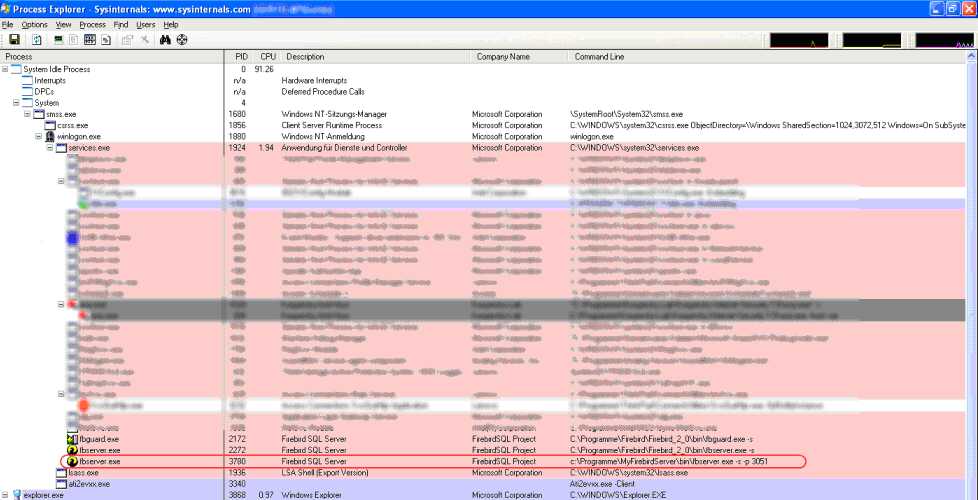Click the vertical scrollbar up arrow
This screenshot has width=978, height=500.
[972, 57]
